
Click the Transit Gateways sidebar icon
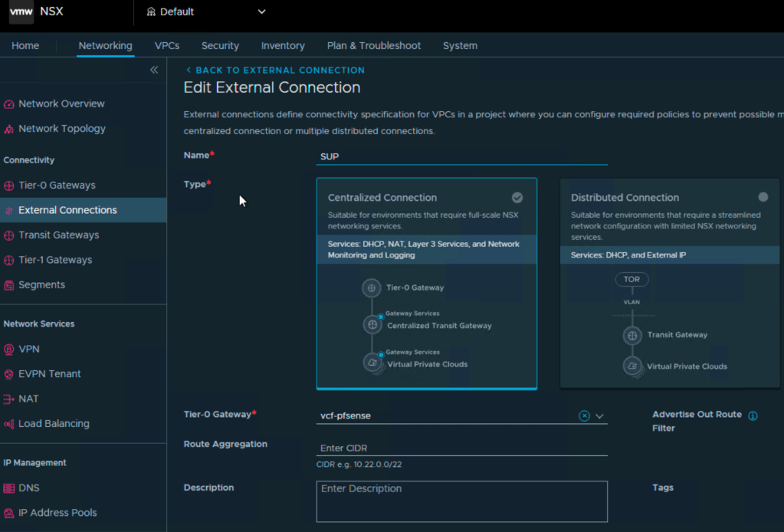[9, 235]
